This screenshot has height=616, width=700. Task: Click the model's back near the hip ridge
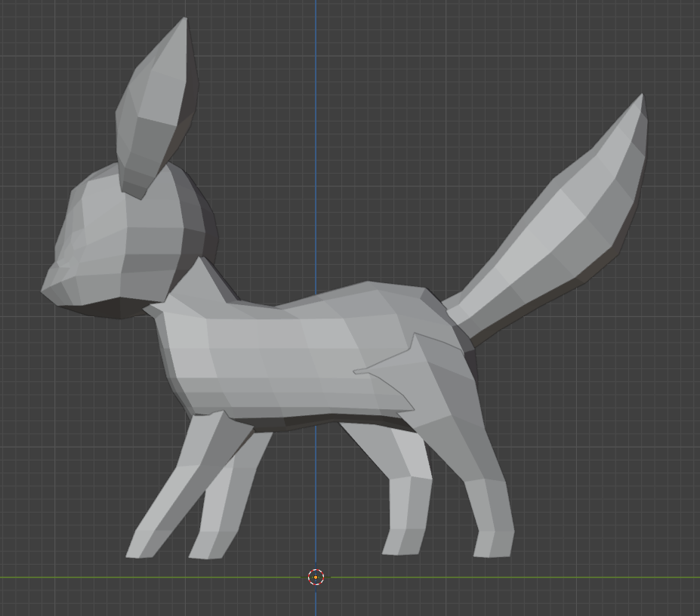(x=393, y=298)
